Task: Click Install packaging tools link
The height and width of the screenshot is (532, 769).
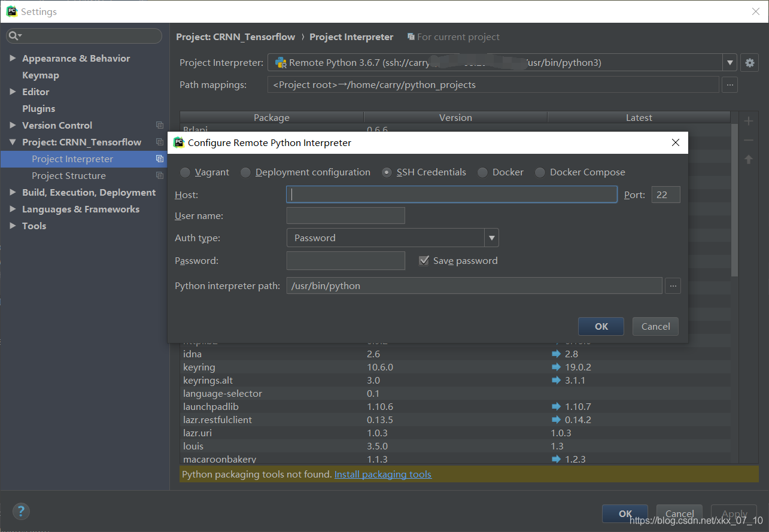Action: 383,474
